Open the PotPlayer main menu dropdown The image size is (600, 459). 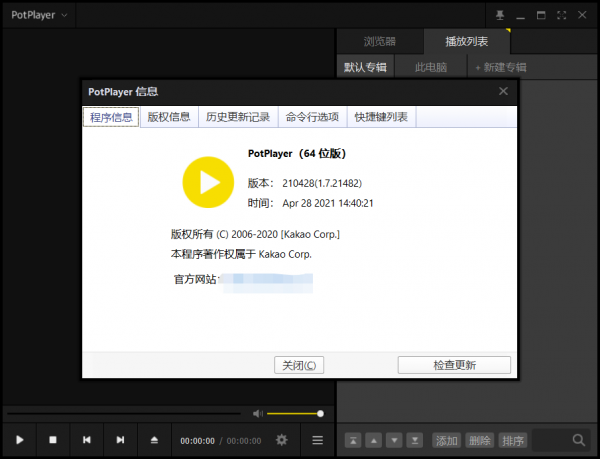[x=39, y=15]
